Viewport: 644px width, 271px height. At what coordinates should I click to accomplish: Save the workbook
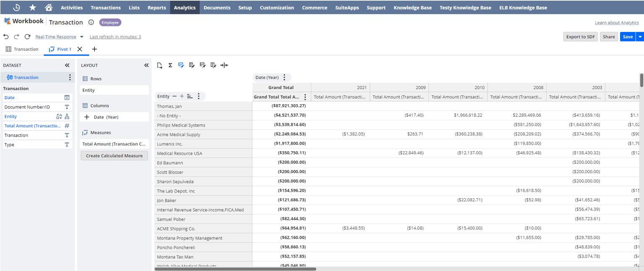628,37
